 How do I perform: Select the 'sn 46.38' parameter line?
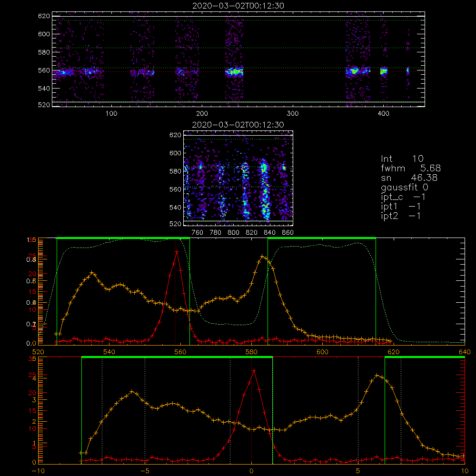pyautogui.click(x=409, y=178)
